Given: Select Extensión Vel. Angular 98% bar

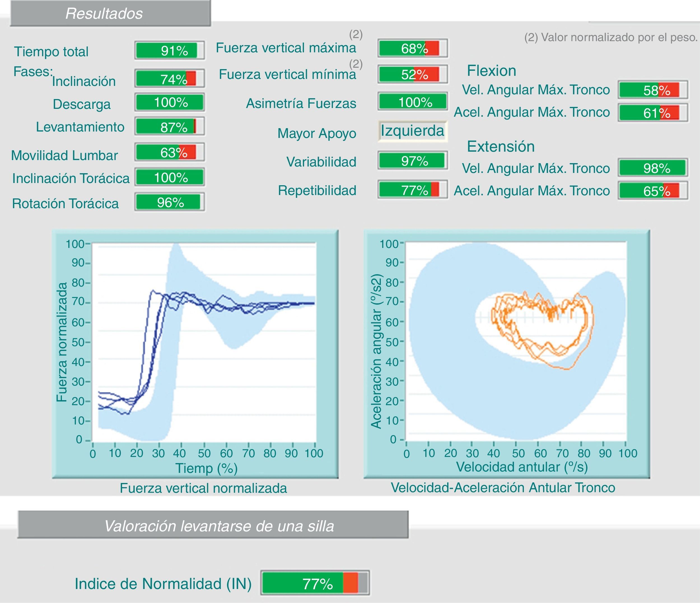Looking at the screenshot, I should (653, 168).
